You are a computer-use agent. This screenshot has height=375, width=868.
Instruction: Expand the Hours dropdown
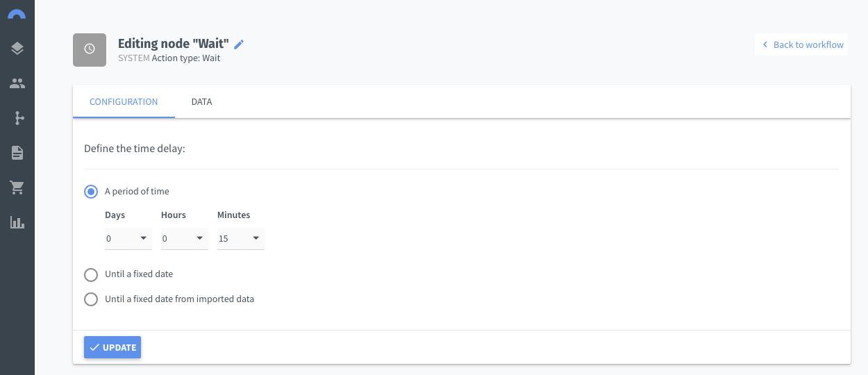click(x=185, y=239)
